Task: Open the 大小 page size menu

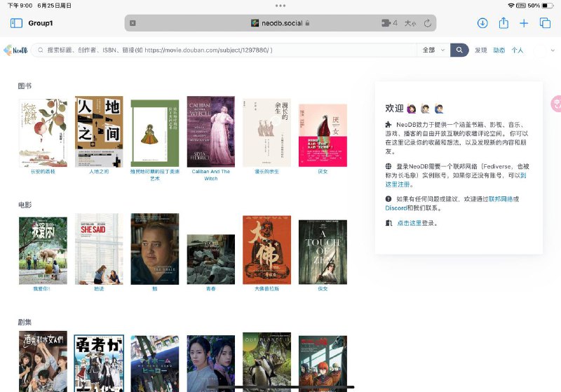Action: (410, 23)
